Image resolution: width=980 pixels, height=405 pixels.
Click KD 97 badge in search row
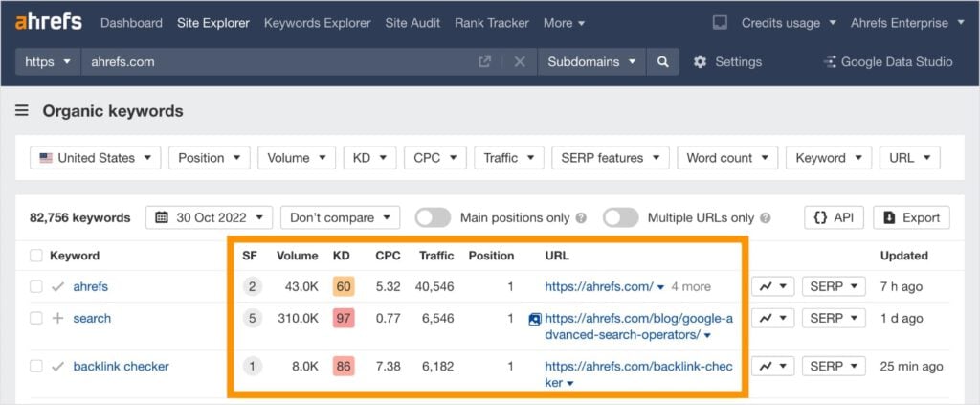pos(344,318)
